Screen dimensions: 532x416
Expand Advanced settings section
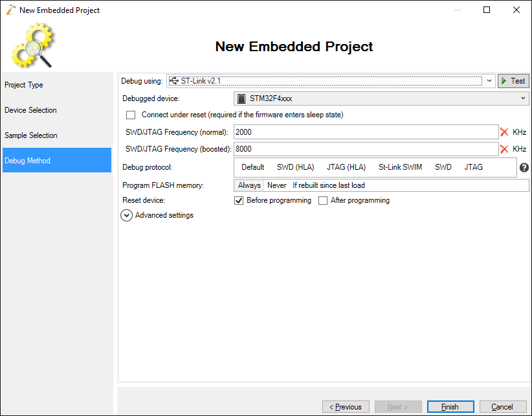pyautogui.click(x=127, y=215)
